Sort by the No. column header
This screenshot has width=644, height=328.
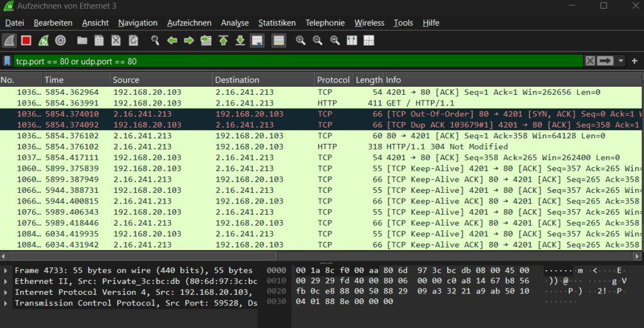[21, 80]
